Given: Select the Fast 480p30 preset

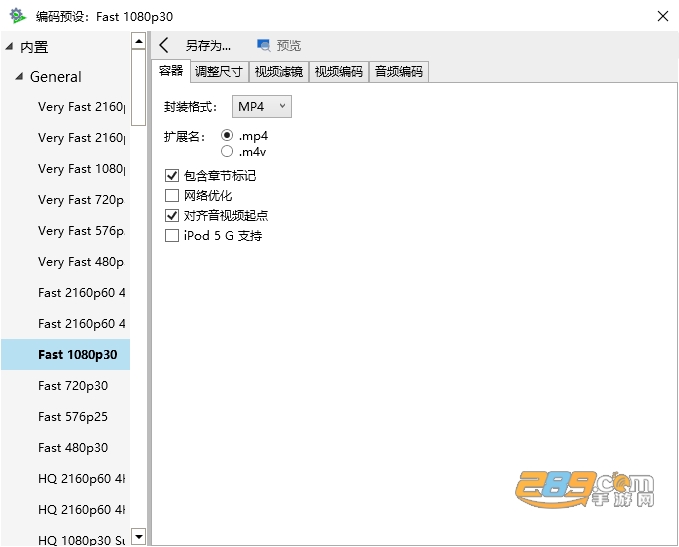Looking at the screenshot, I should tap(65, 447).
